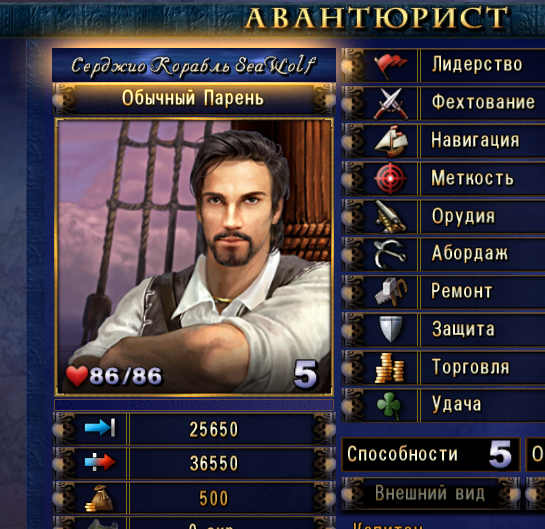Click the money bag gold icon
Image resolution: width=545 pixels, height=529 pixels.
click(x=99, y=498)
